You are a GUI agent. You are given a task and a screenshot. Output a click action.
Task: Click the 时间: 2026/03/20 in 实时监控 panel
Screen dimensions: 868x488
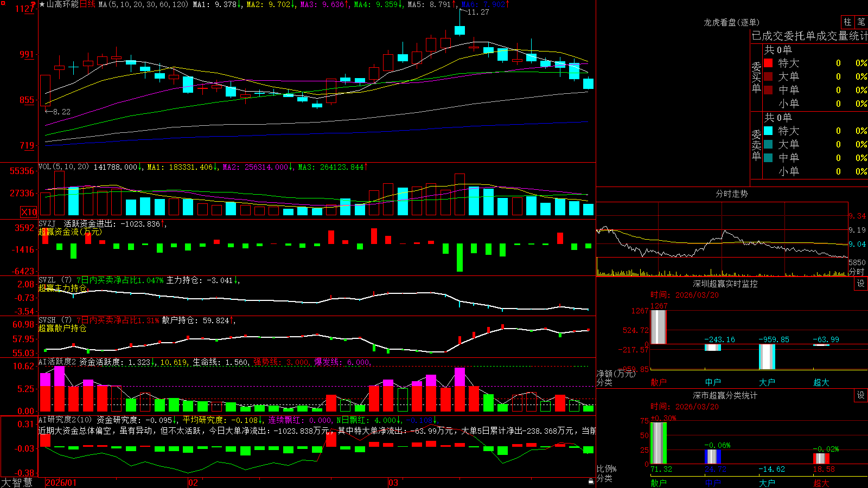click(x=685, y=295)
